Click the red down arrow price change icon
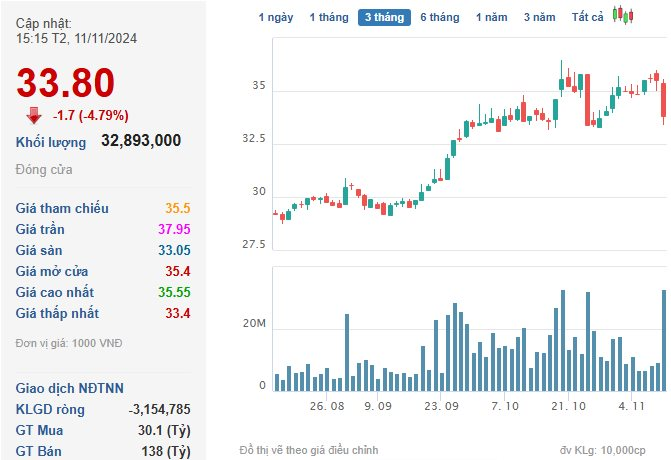 click(x=35, y=114)
